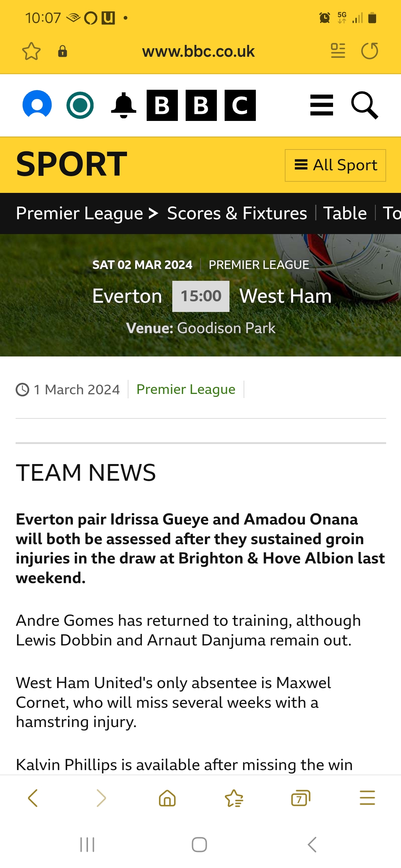Tap the www.bbc.co.uk address field
The image size is (401, 868).
point(198,51)
